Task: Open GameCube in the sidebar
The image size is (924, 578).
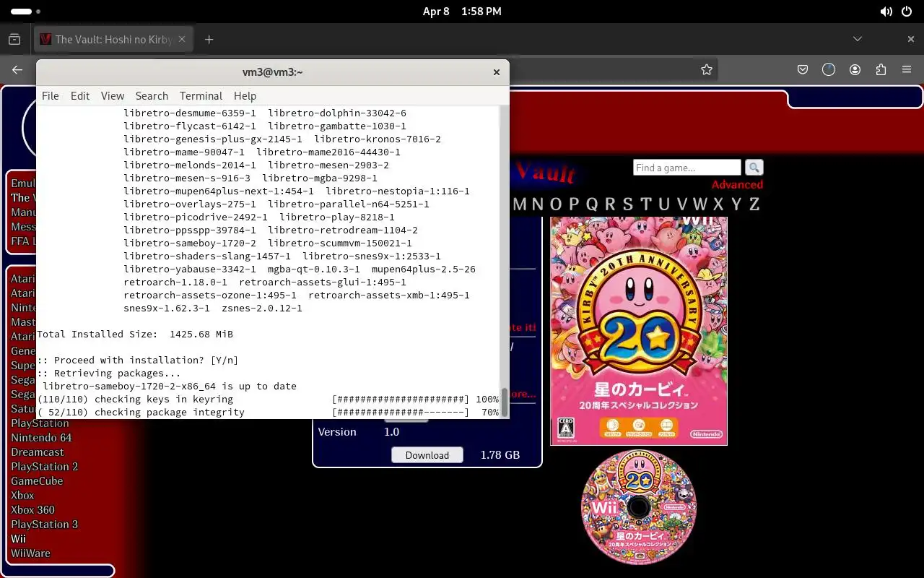Action: 37,481
